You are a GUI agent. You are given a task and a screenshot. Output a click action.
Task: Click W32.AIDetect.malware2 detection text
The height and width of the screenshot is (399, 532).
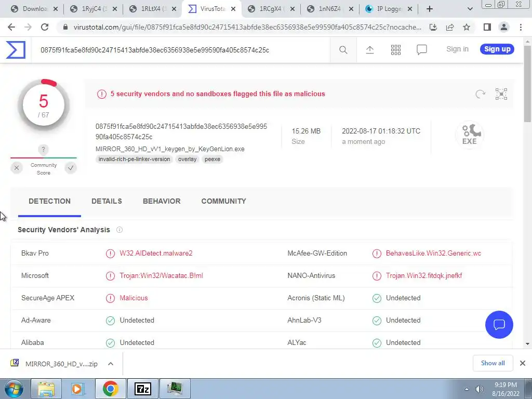(x=156, y=254)
